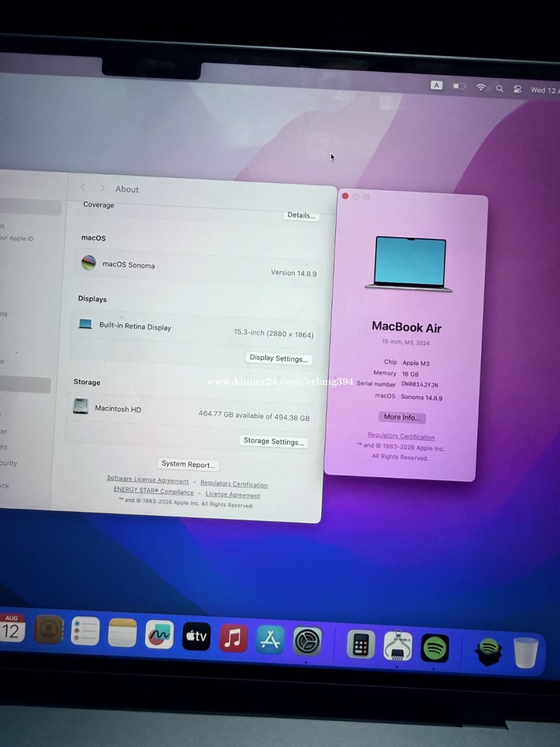
Task: Click the macOS Sonoma icon in About pane
Action: tap(89, 263)
